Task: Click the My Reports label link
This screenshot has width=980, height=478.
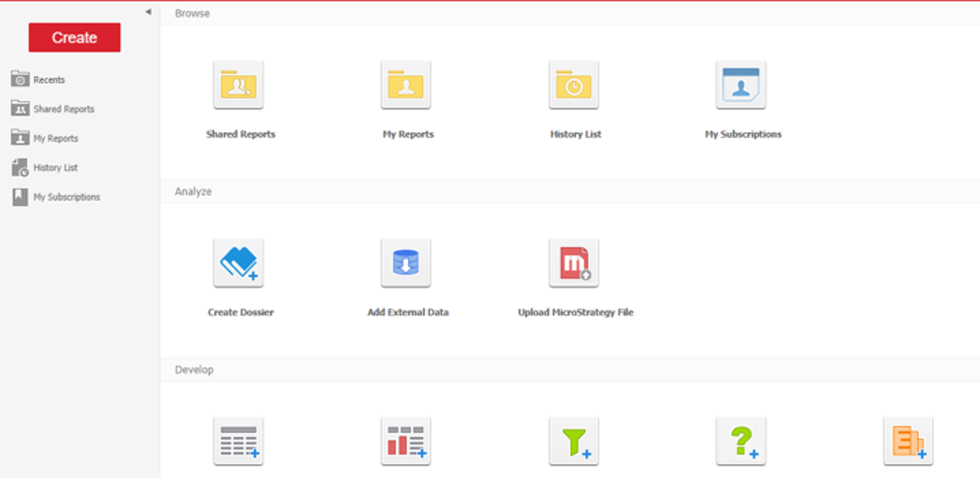Action: tap(408, 134)
